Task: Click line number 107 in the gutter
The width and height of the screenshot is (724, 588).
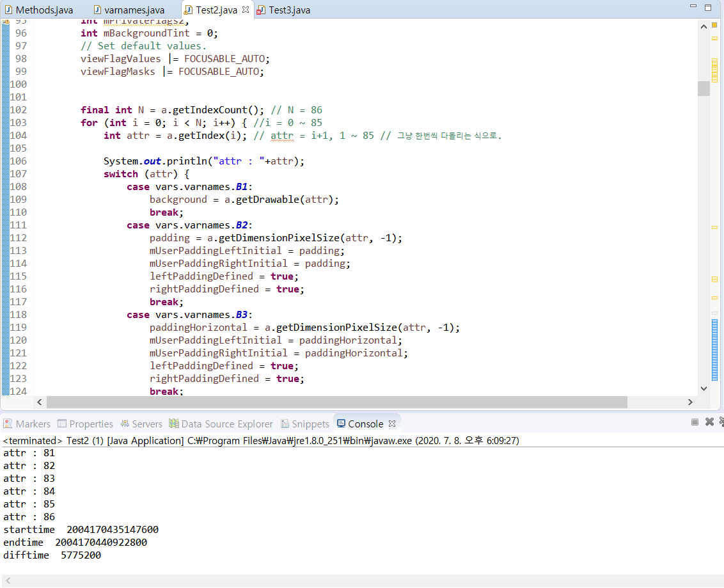Action: click(x=19, y=173)
